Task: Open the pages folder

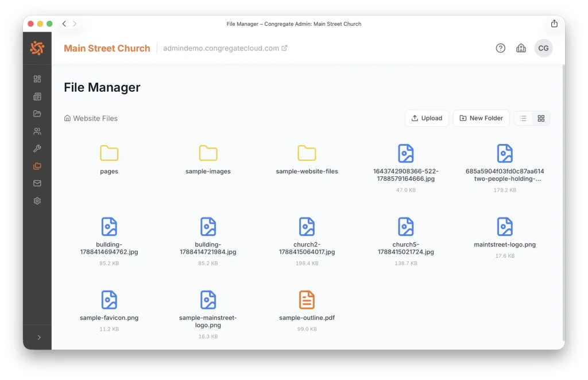Action: click(x=109, y=160)
